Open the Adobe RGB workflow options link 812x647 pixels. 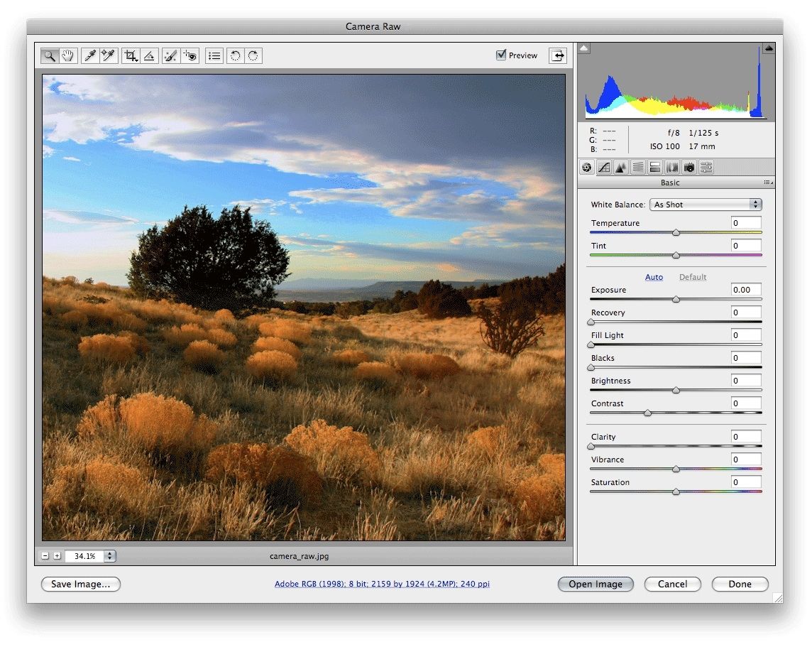click(x=382, y=584)
